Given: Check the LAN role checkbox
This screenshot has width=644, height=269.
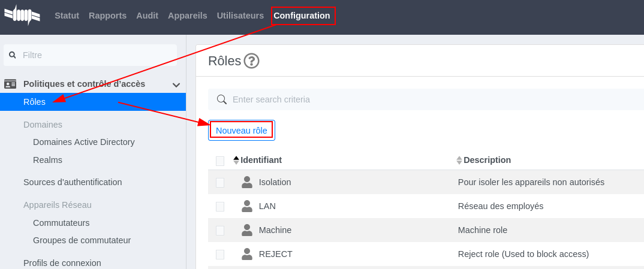Looking at the screenshot, I should coord(220,206).
